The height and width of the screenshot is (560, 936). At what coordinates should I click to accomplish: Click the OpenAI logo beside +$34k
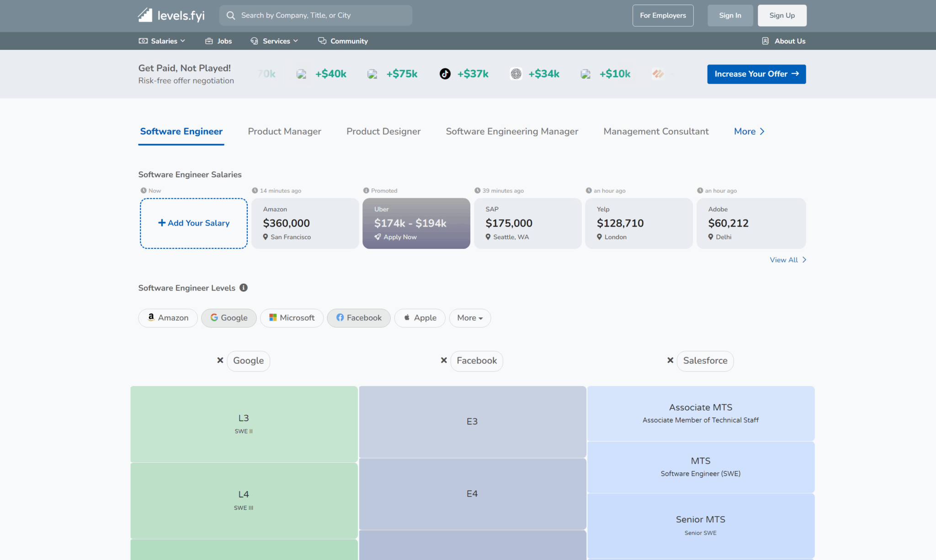pyautogui.click(x=516, y=74)
